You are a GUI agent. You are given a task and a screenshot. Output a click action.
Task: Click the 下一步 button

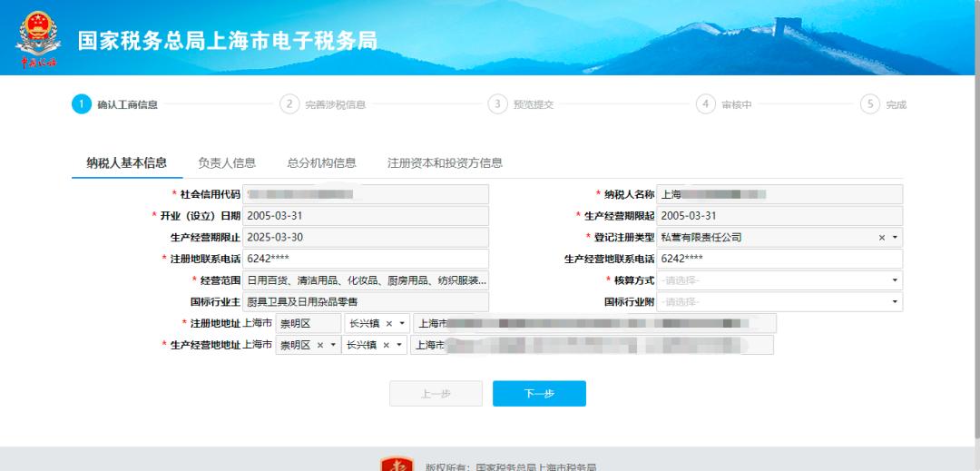tap(539, 394)
